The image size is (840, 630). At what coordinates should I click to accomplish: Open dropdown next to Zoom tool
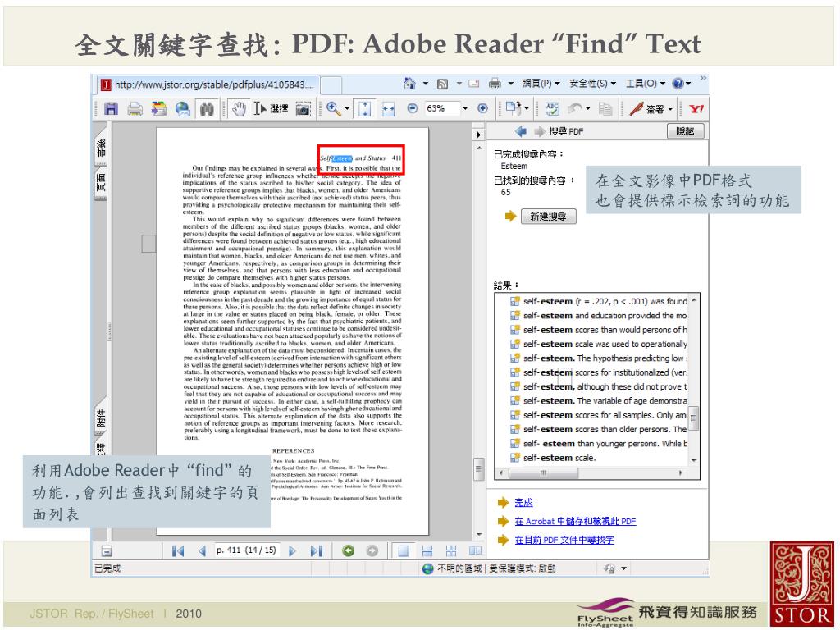pyautogui.click(x=347, y=109)
